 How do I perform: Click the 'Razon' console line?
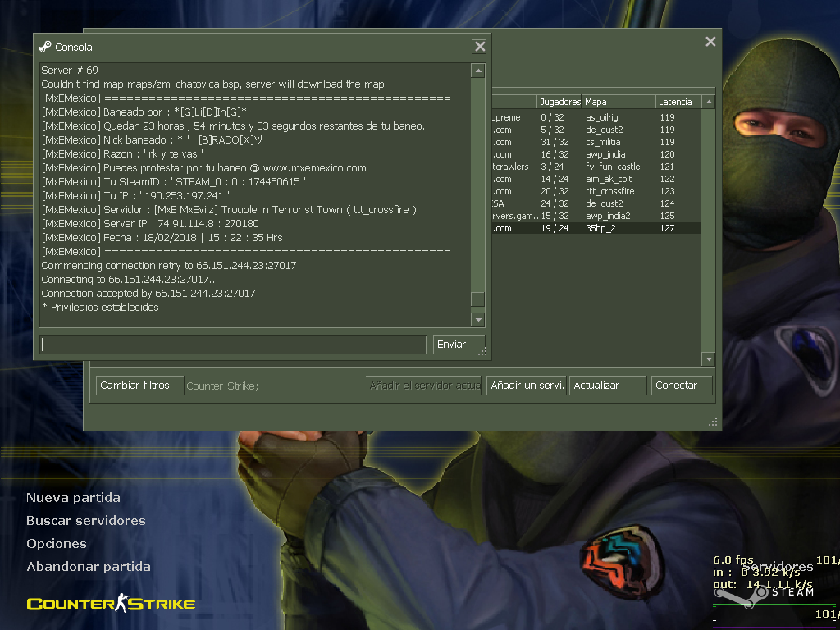(122, 153)
